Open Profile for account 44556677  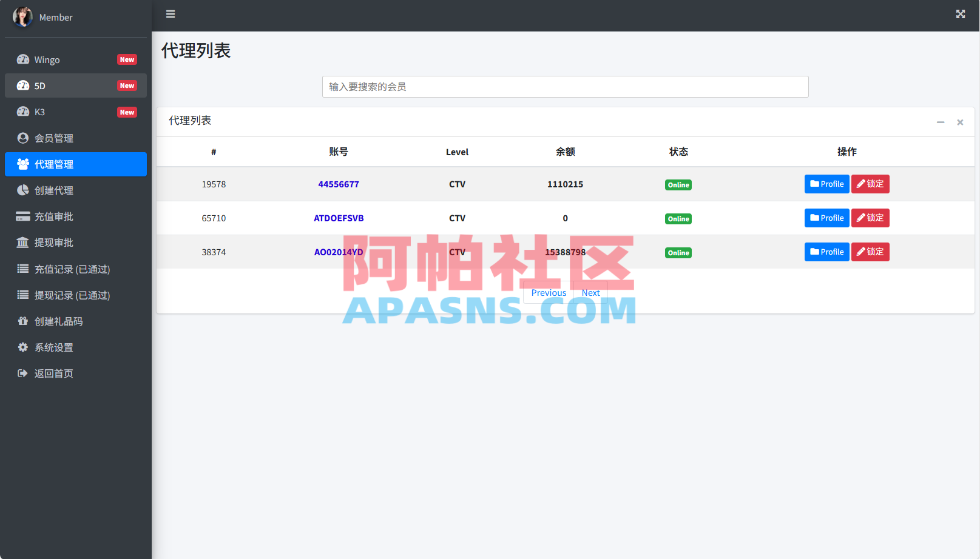826,184
